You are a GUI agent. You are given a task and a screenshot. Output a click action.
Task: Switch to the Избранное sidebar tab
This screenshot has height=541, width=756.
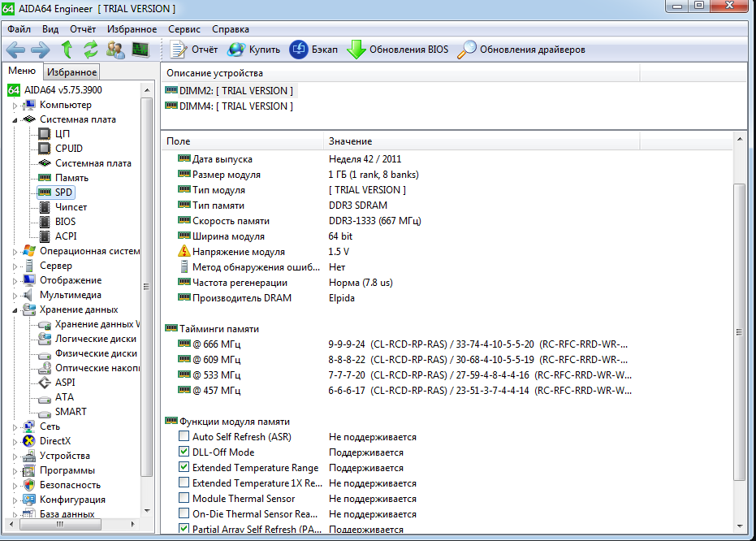(x=71, y=71)
